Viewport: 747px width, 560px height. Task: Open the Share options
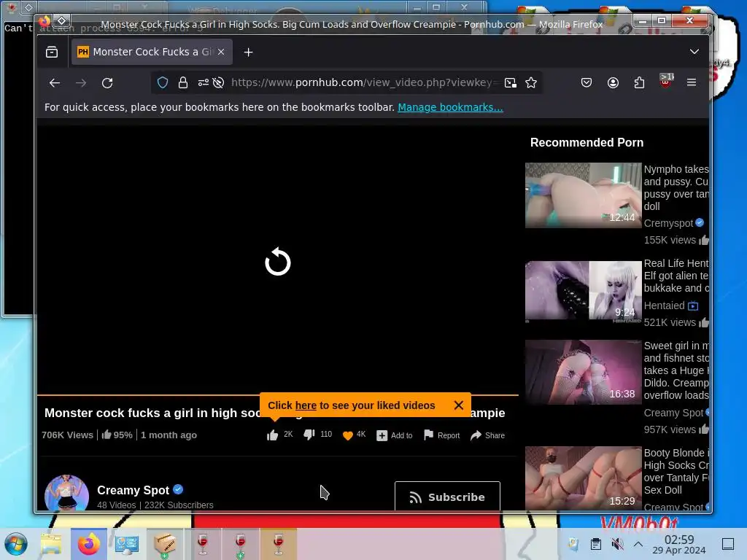(x=487, y=435)
